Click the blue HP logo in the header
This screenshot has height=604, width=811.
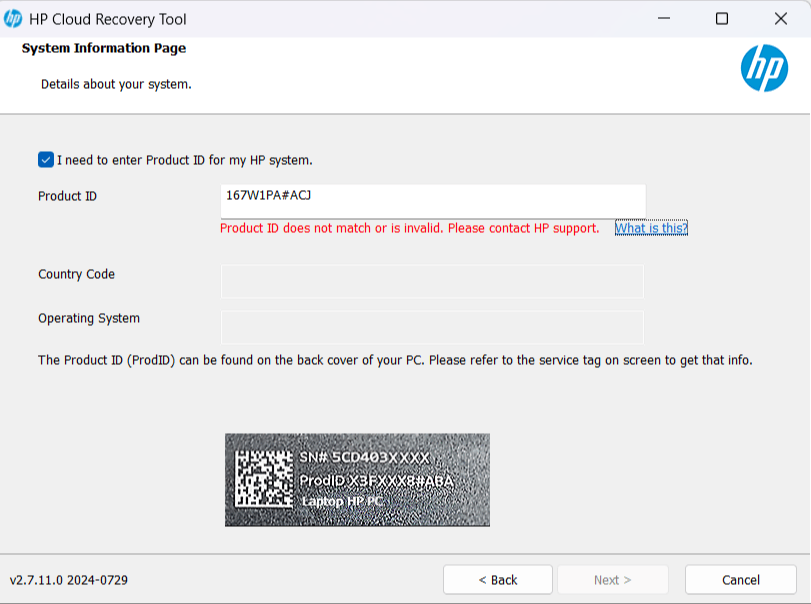coord(764,69)
